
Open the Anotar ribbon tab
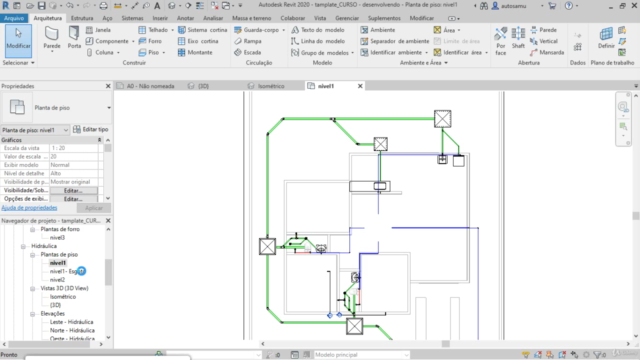coord(185,18)
